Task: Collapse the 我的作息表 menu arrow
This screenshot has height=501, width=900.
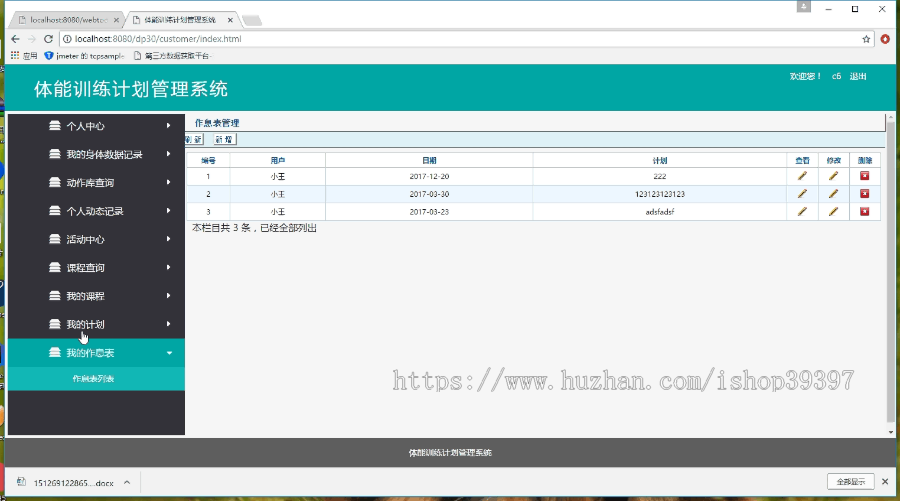Action: click(169, 353)
